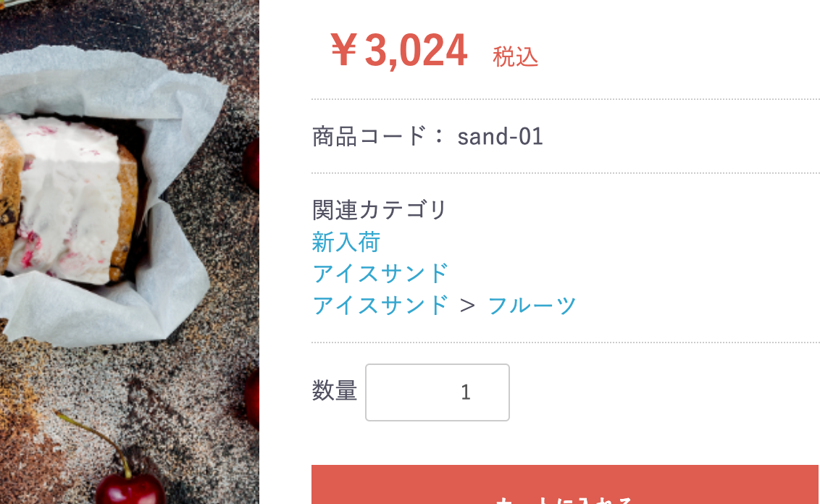The height and width of the screenshot is (504, 820).
Task: Click the sand-01 product code value
Action: pyautogui.click(x=500, y=136)
